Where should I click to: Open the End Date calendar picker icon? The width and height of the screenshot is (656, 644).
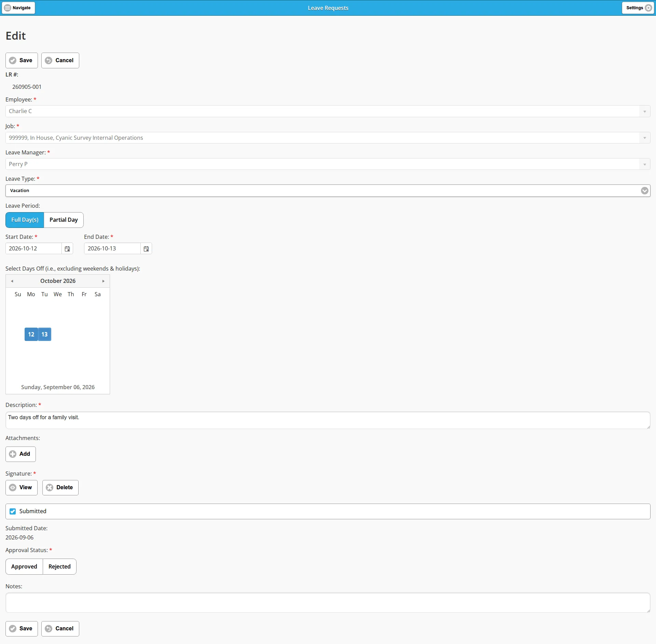coord(146,249)
